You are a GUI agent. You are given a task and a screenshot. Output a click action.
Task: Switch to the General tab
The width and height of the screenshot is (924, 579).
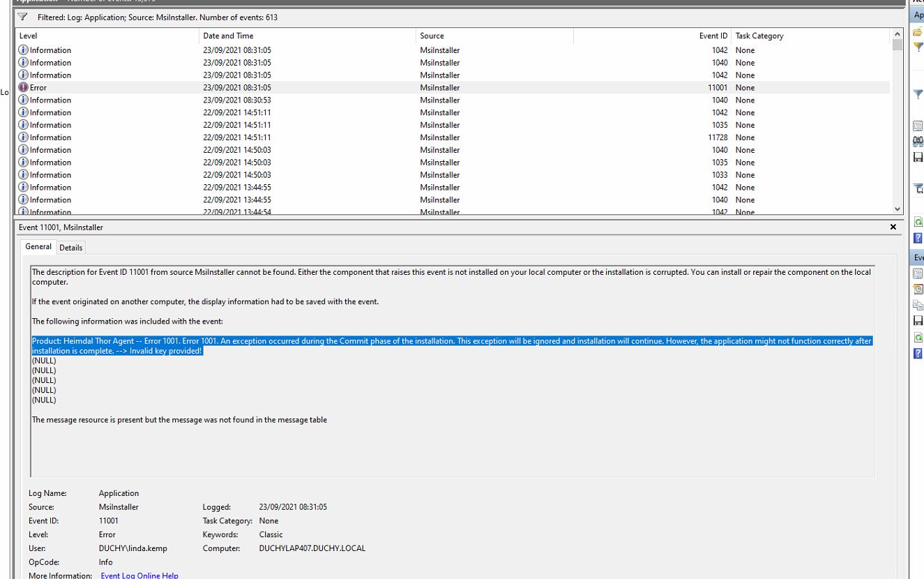(x=38, y=246)
